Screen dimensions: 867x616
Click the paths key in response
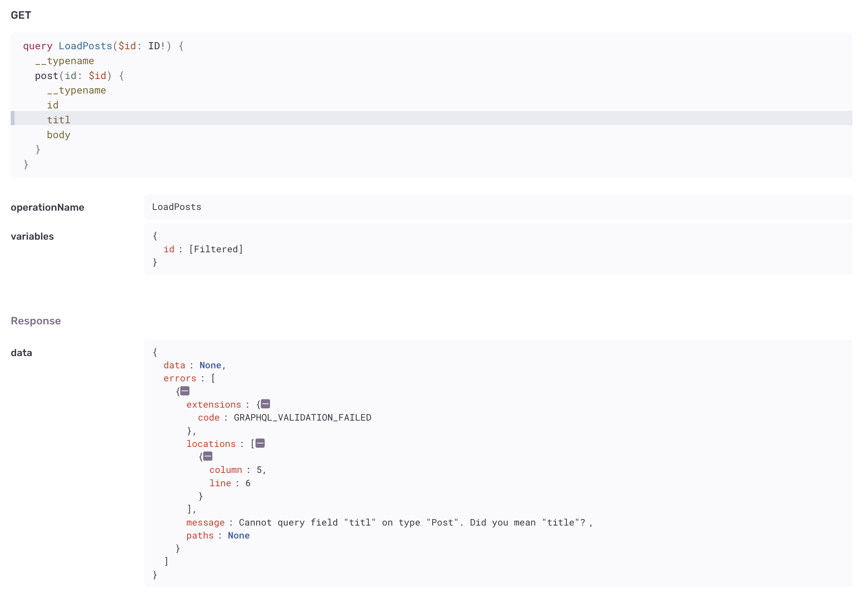coord(200,535)
